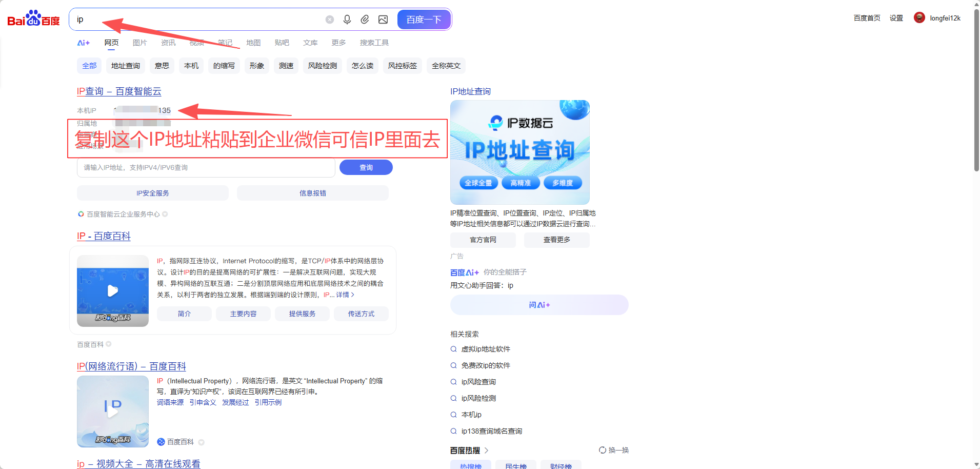Viewport: 980px width, 469px height.
Task: Click the 查看更多 button
Action: point(557,240)
